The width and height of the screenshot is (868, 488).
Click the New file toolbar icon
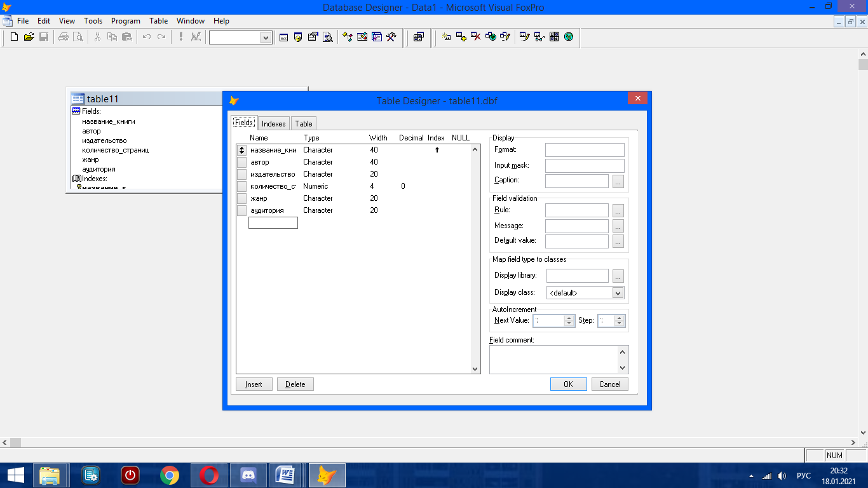[x=14, y=37]
